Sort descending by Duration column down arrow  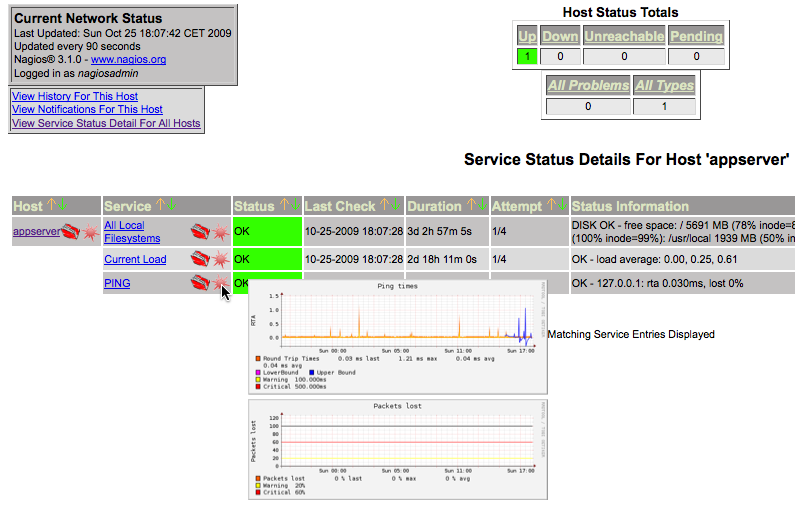coord(483,206)
